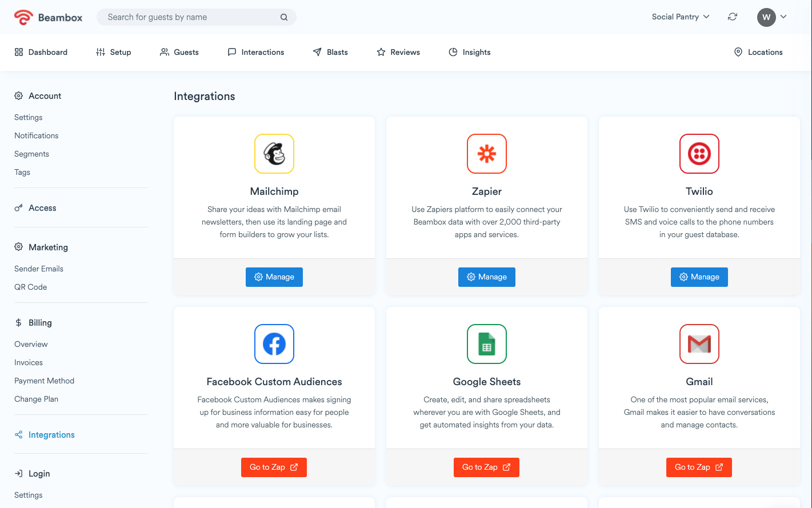Click the Mailchimp card title
Image resolution: width=812 pixels, height=508 pixels.
(274, 191)
